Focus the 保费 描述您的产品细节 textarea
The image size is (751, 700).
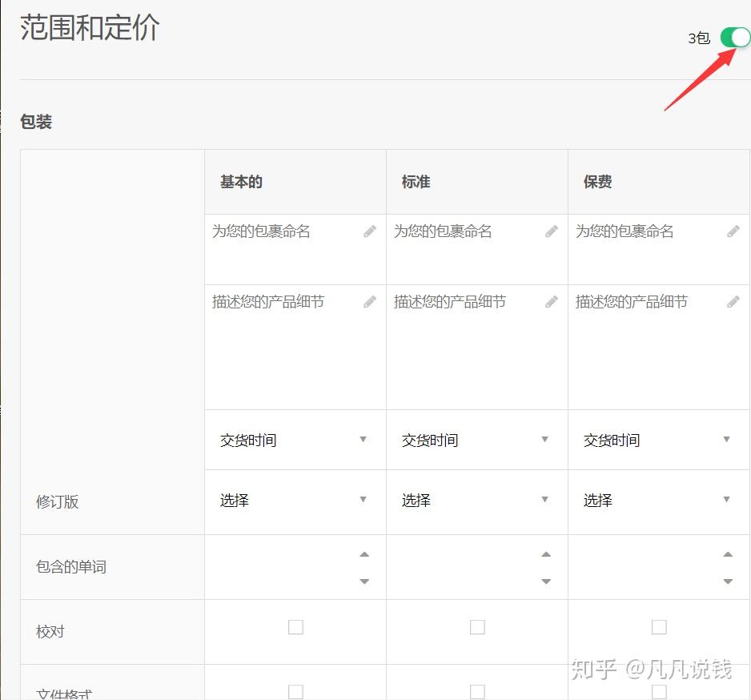click(x=659, y=348)
